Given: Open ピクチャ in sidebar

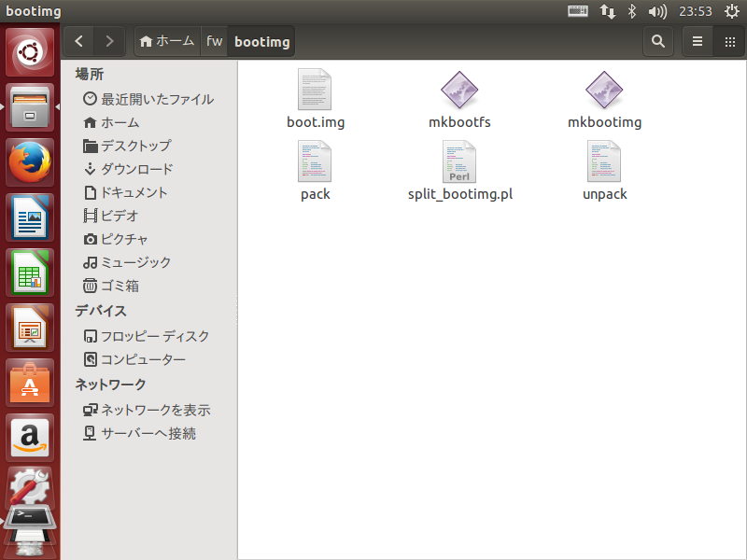Looking at the screenshot, I should coord(148,239).
